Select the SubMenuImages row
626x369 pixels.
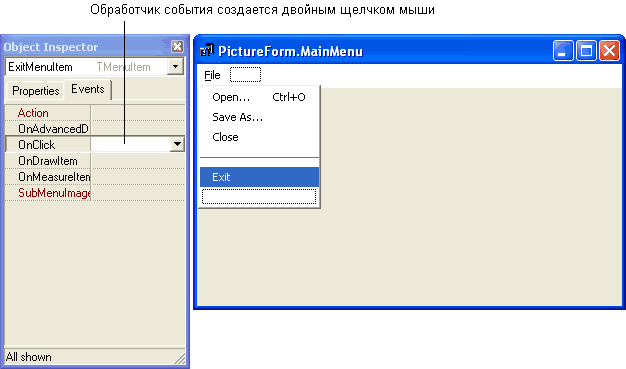click(x=95, y=193)
